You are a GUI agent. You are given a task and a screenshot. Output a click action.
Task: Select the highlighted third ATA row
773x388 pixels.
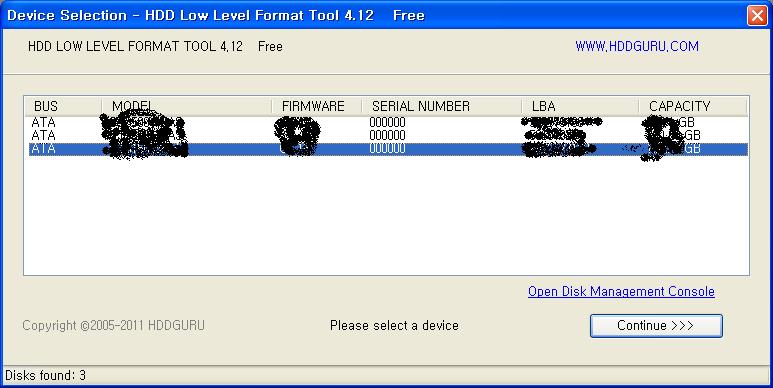[x=388, y=149]
